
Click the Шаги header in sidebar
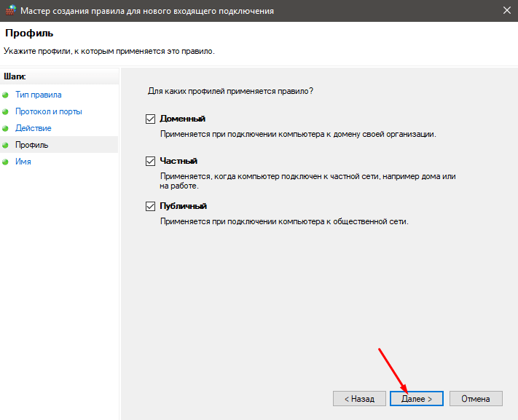click(15, 76)
